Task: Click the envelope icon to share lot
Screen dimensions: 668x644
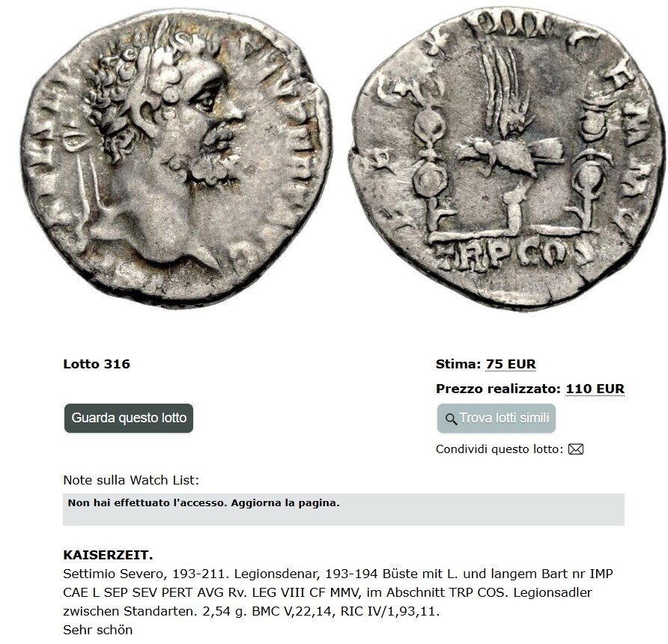Action: pos(576,449)
